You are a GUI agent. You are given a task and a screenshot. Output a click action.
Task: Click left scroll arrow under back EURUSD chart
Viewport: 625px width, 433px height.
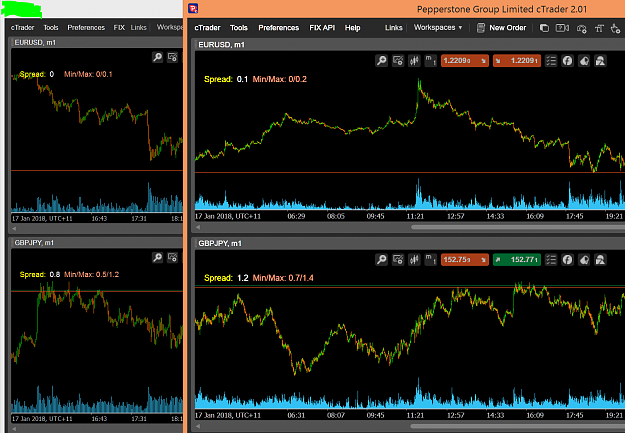point(14,228)
